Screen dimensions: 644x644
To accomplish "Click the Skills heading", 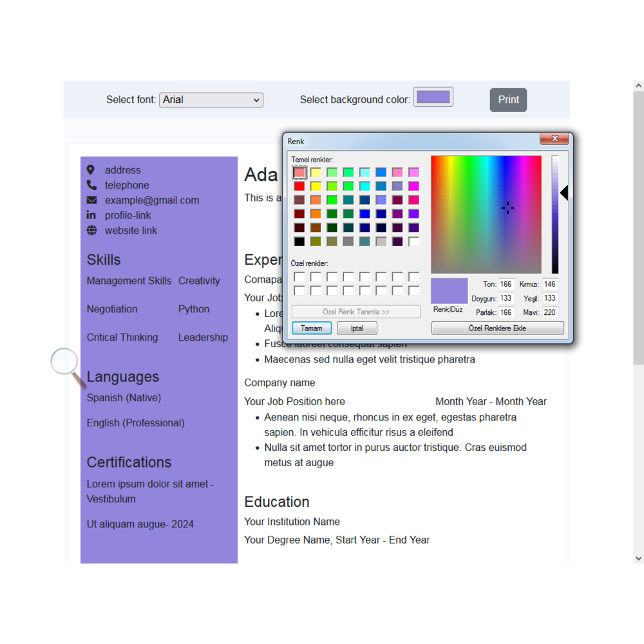I will tap(104, 260).
